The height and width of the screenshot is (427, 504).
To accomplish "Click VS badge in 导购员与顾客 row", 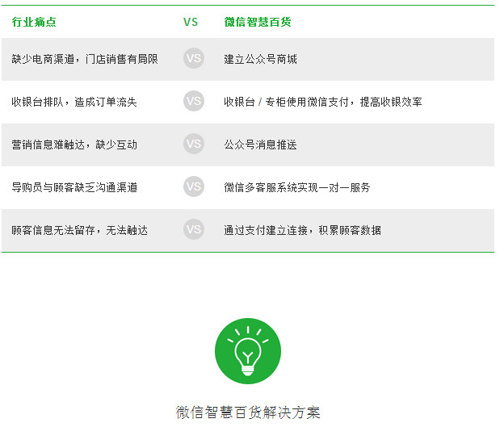I will click(194, 186).
